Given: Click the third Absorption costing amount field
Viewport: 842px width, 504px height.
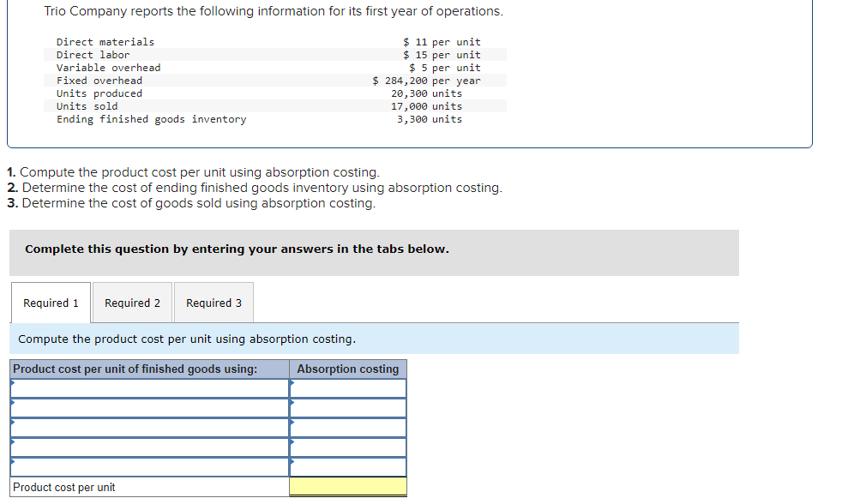Looking at the screenshot, I should pyautogui.click(x=347, y=427).
